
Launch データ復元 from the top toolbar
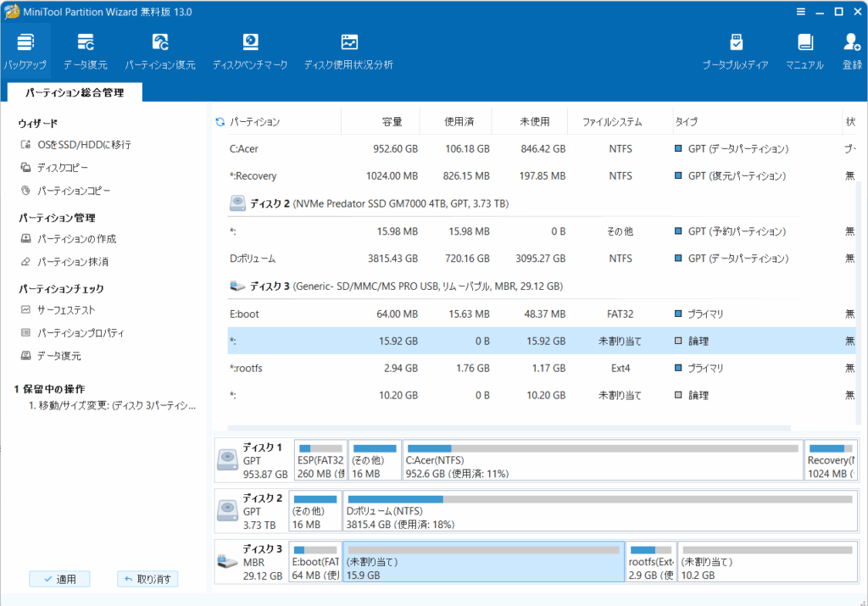pos(86,51)
